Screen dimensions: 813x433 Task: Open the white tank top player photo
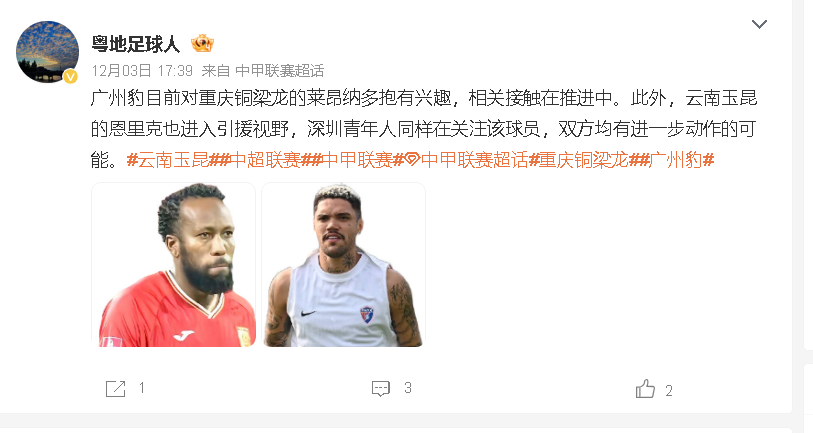(343, 264)
